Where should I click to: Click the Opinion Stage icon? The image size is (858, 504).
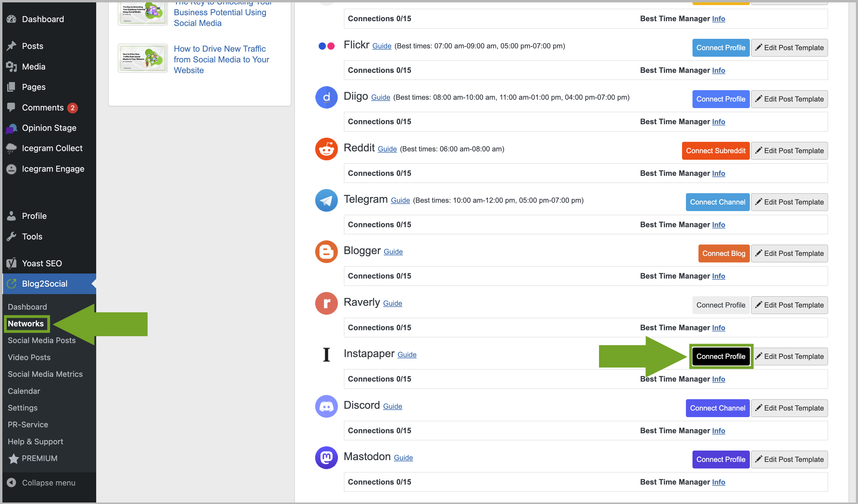(x=12, y=128)
